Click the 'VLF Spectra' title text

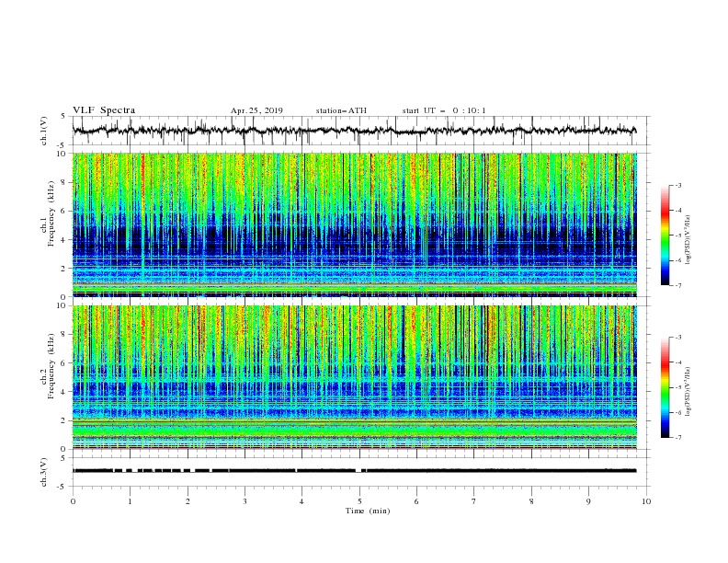pos(104,110)
